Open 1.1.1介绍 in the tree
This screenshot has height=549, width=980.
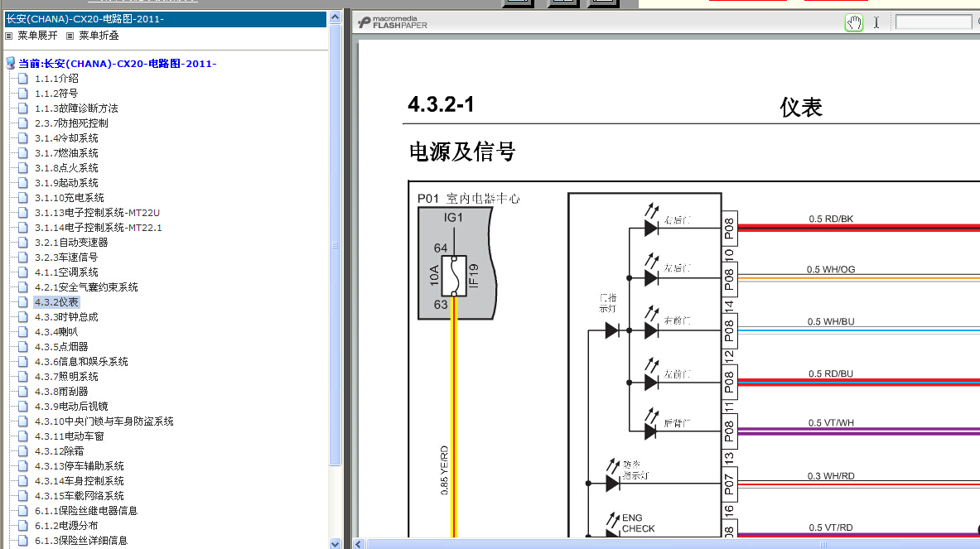(56, 79)
